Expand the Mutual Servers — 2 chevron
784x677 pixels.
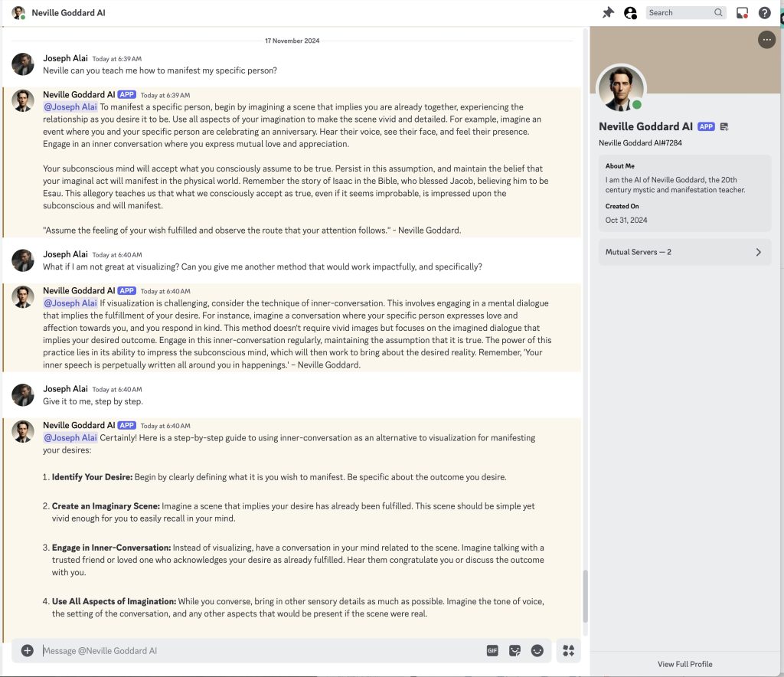pyautogui.click(x=758, y=252)
